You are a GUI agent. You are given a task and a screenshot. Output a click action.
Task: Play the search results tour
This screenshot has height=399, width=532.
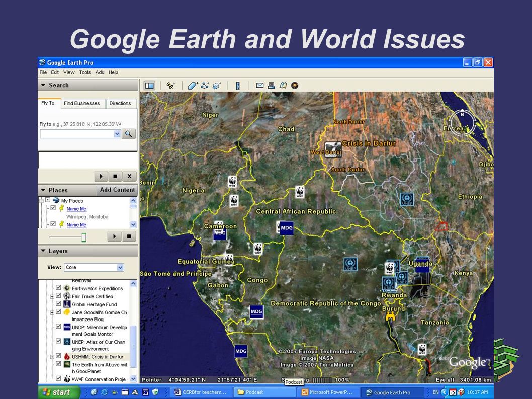pyautogui.click(x=101, y=176)
